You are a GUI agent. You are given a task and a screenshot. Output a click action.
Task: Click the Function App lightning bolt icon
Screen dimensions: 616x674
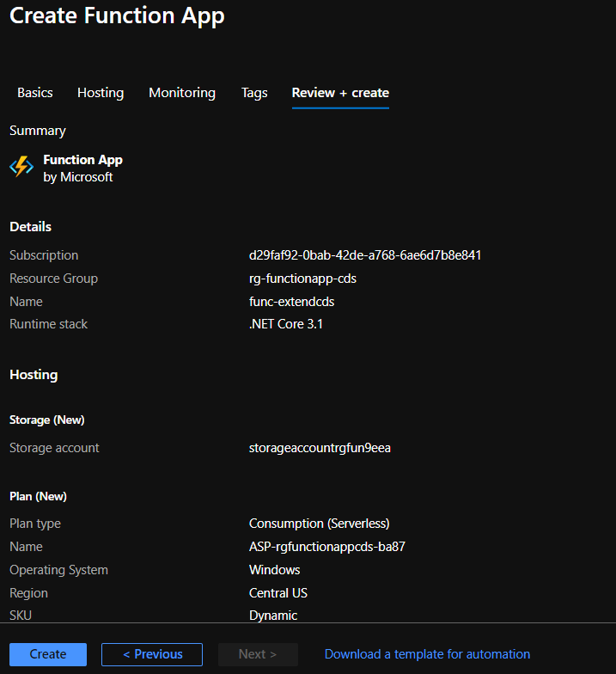click(x=21, y=167)
